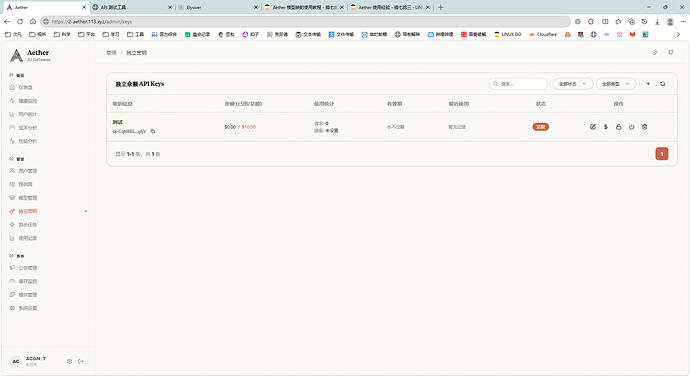Click the top-right header panel icon
690x376 pixels.
(x=671, y=52)
